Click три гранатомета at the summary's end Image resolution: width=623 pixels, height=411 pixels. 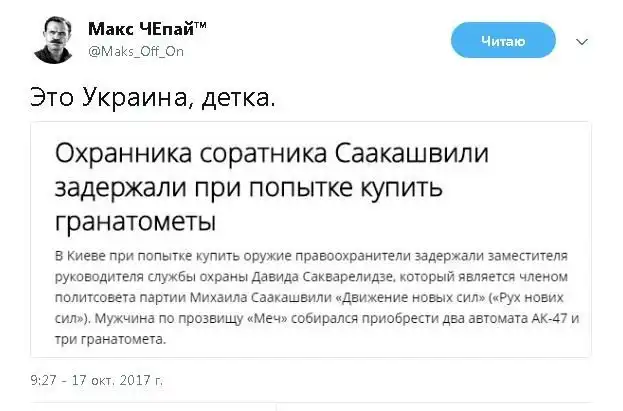coord(107,340)
